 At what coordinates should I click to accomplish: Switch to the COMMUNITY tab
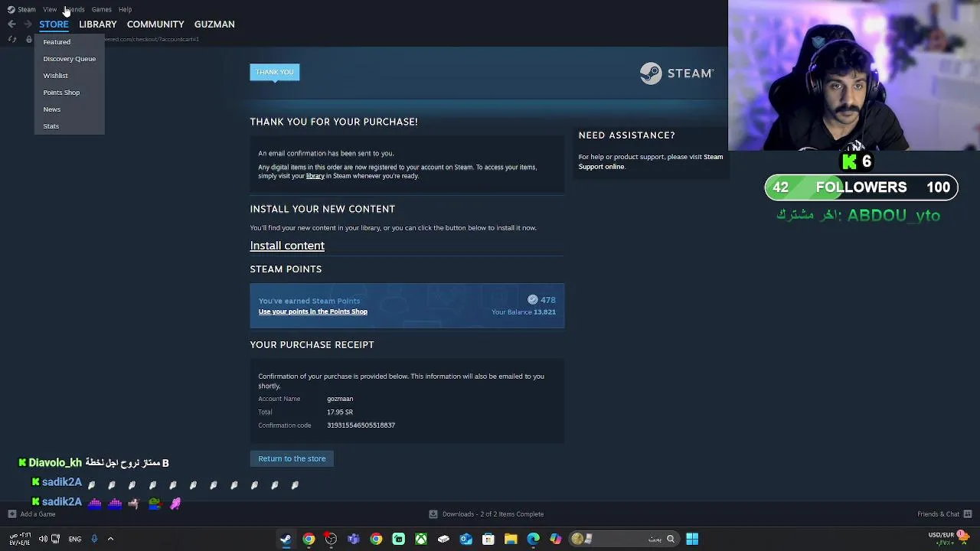point(155,24)
